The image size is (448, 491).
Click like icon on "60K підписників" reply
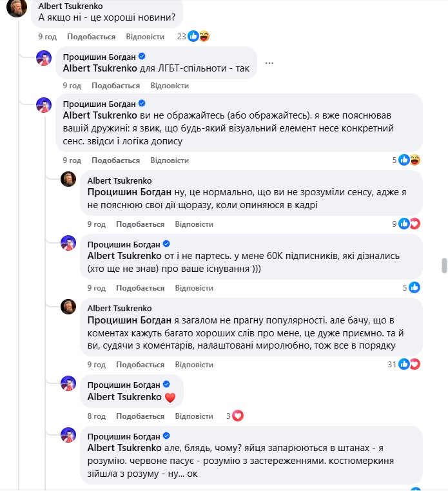click(414, 288)
